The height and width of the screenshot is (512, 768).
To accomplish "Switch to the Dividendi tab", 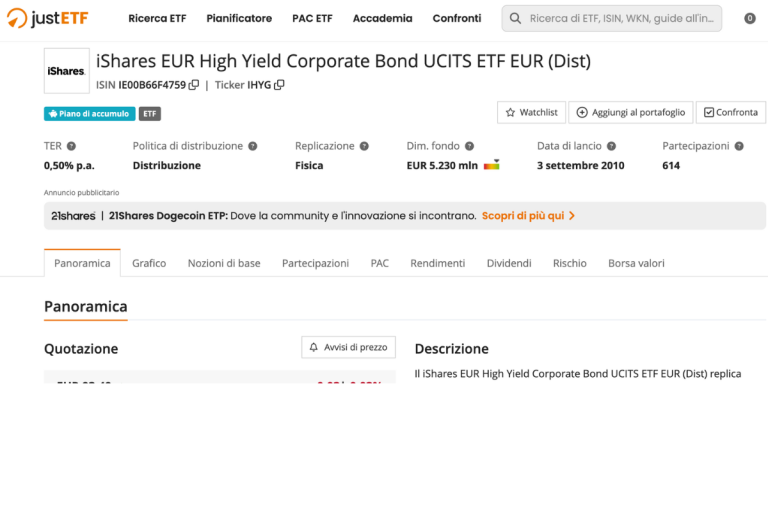I will [509, 263].
